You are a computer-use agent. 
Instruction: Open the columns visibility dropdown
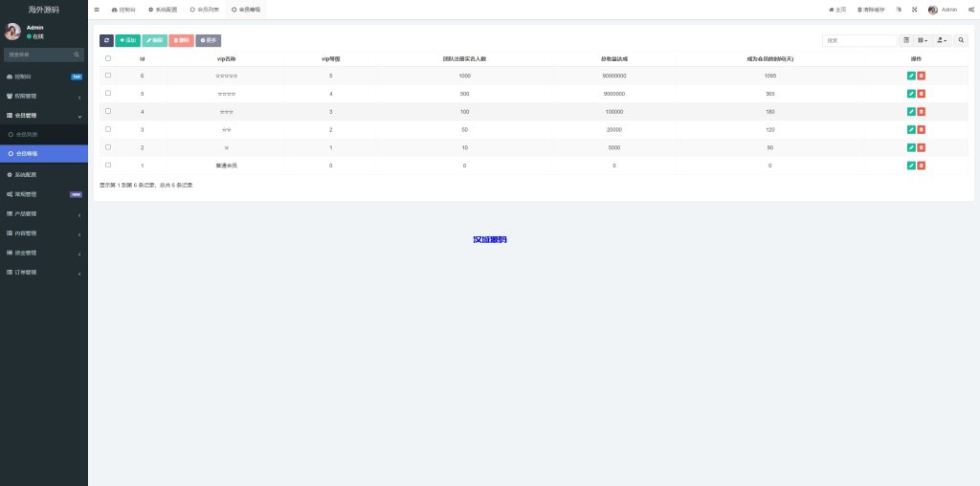(x=923, y=40)
